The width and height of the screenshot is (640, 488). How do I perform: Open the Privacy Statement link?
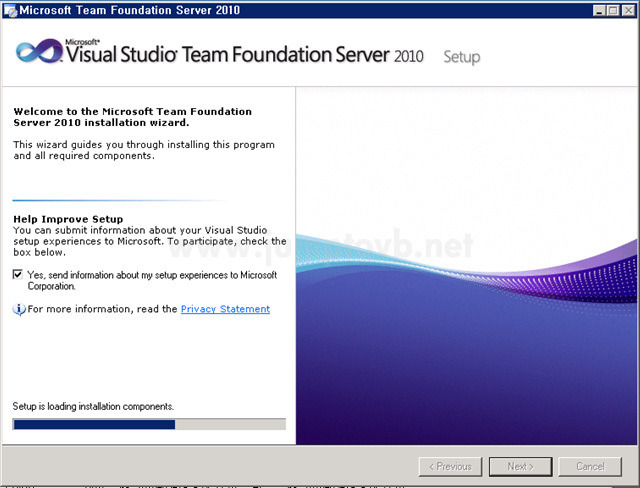225,309
